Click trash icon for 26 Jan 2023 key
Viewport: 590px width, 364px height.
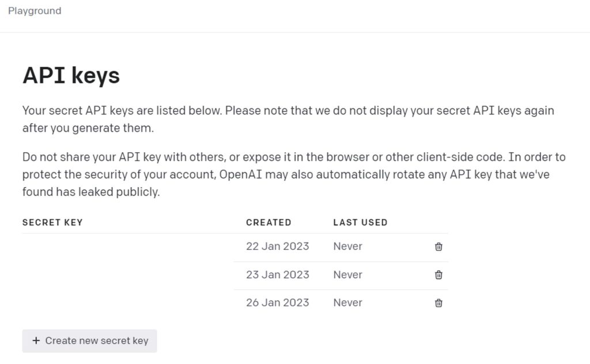[438, 303]
